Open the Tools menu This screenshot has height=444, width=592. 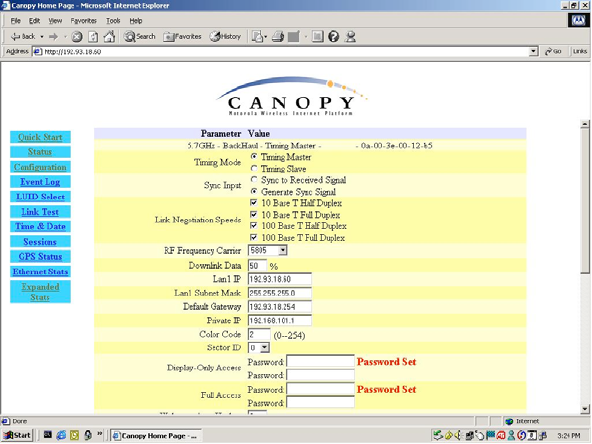113,21
